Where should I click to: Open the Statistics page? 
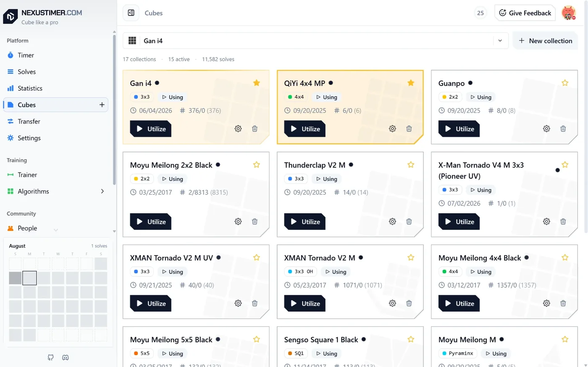56,89
